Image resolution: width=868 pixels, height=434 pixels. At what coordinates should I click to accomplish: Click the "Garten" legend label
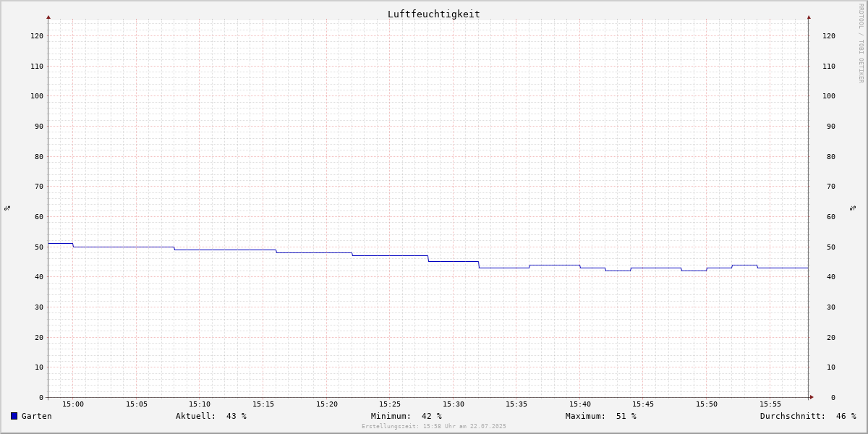(x=37, y=416)
